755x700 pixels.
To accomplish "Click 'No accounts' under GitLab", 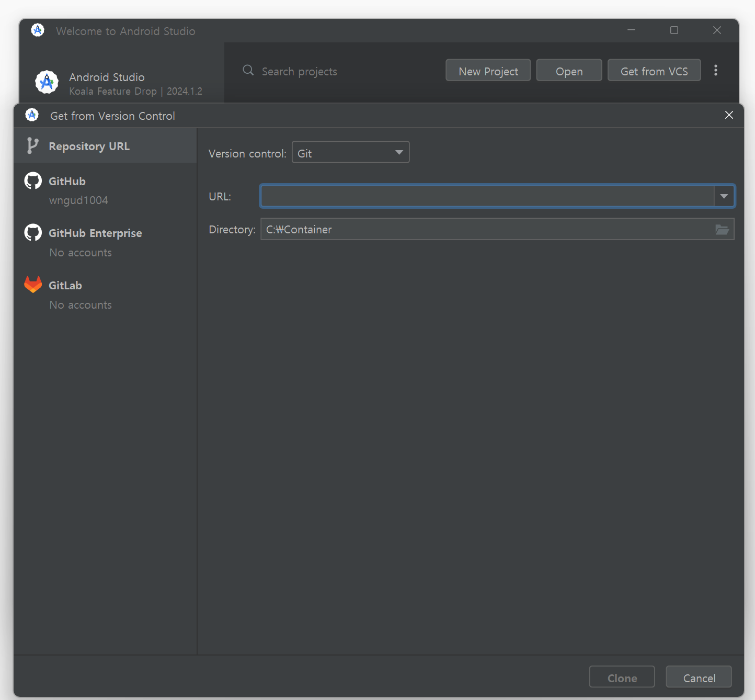I will coord(81,305).
